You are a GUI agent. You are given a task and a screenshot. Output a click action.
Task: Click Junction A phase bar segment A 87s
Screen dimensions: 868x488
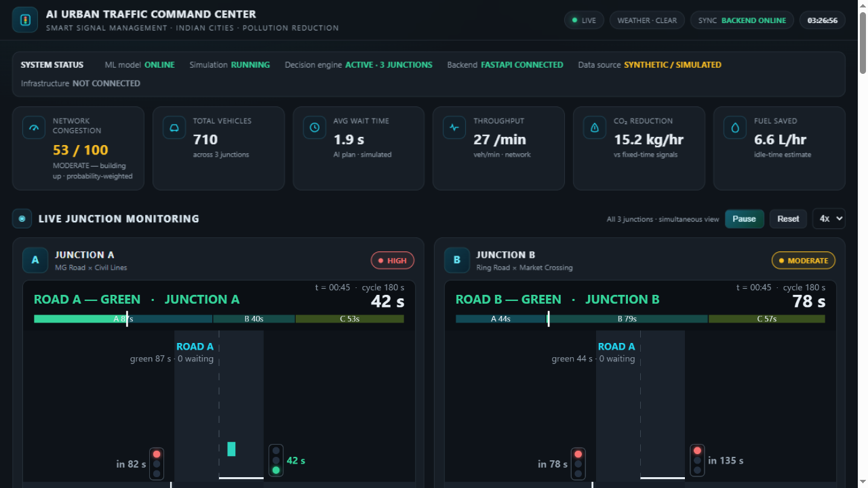coord(123,319)
